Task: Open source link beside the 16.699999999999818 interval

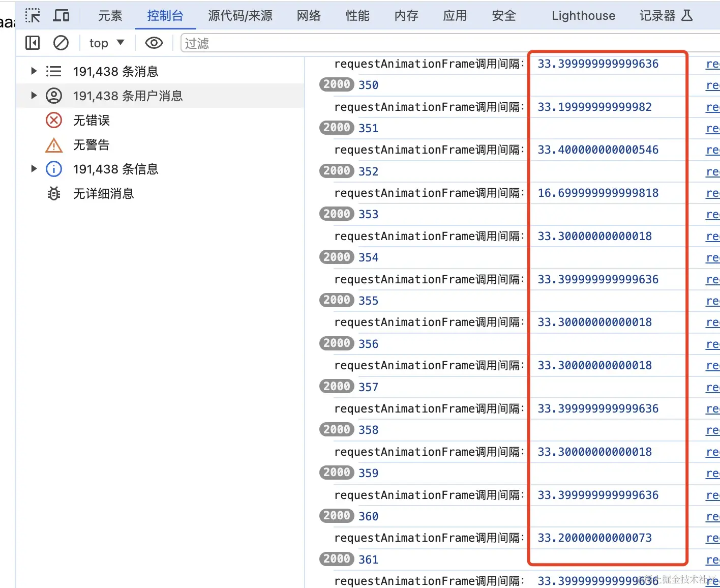Action: 712,193
